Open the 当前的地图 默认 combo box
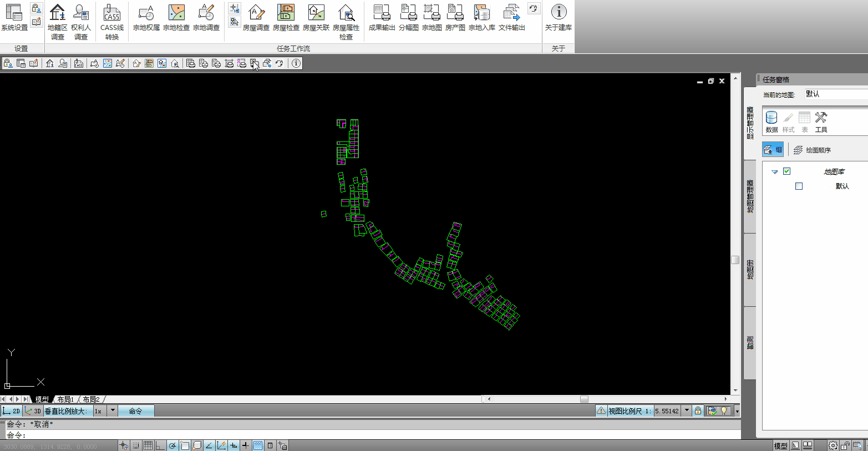Image resolution: width=868 pixels, height=451 pixels. (x=836, y=94)
